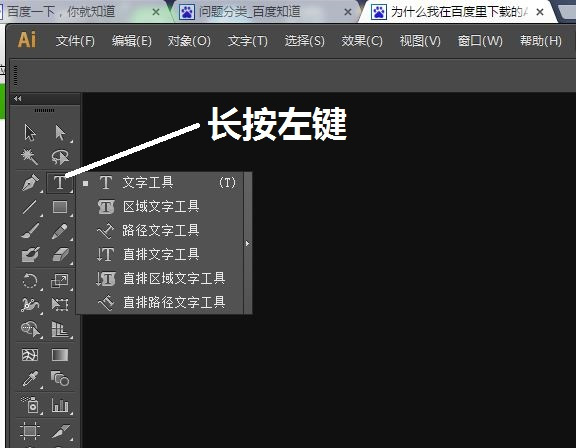Open the 对象(O) menu

(189, 41)
